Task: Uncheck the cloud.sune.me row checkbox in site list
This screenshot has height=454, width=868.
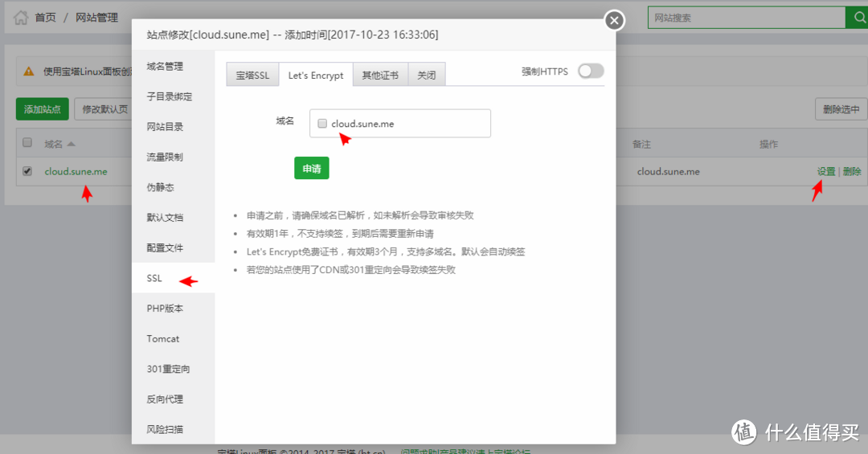Action: click(27, 171)
